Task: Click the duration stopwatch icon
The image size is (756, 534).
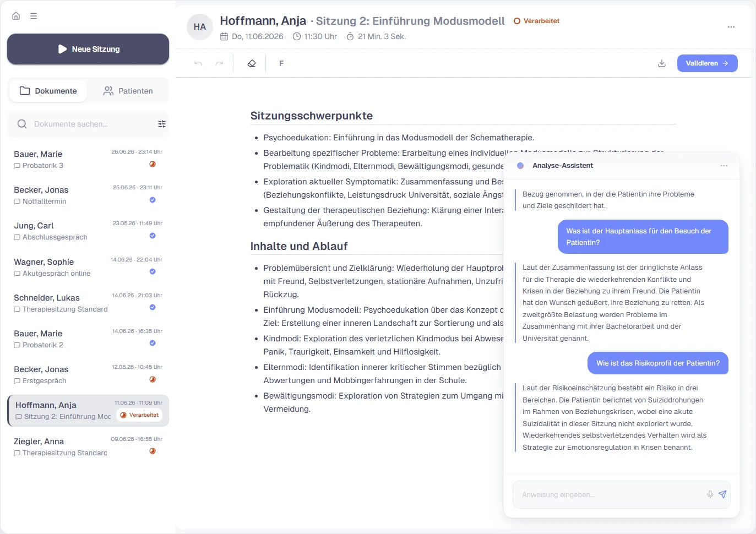Action: 350,36
